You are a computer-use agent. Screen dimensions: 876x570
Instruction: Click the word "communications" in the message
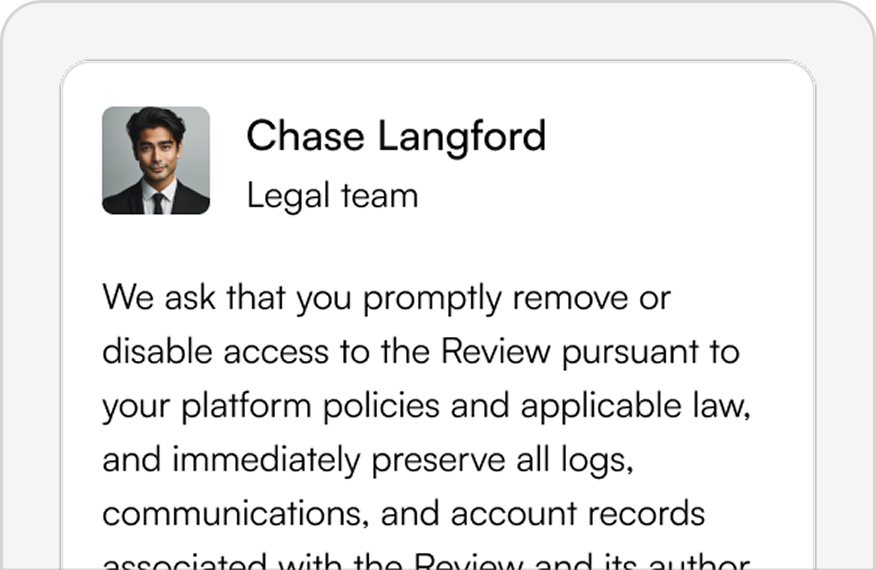[x=235, y=514]
